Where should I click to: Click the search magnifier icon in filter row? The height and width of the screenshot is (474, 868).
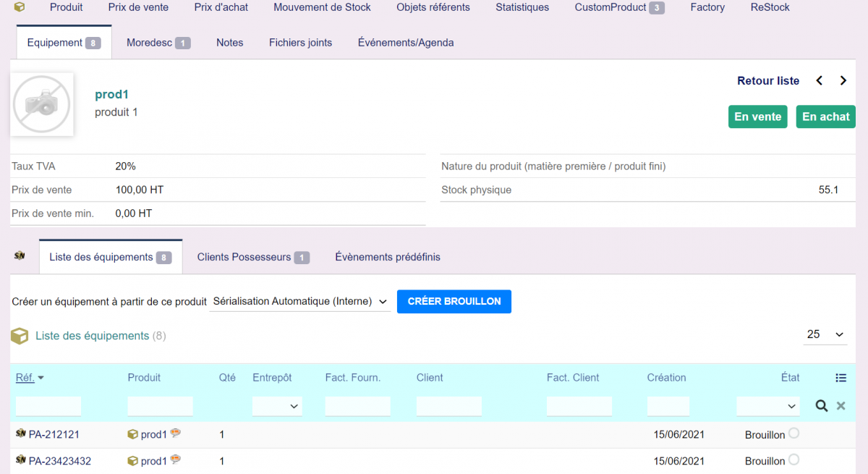(821, 406)
